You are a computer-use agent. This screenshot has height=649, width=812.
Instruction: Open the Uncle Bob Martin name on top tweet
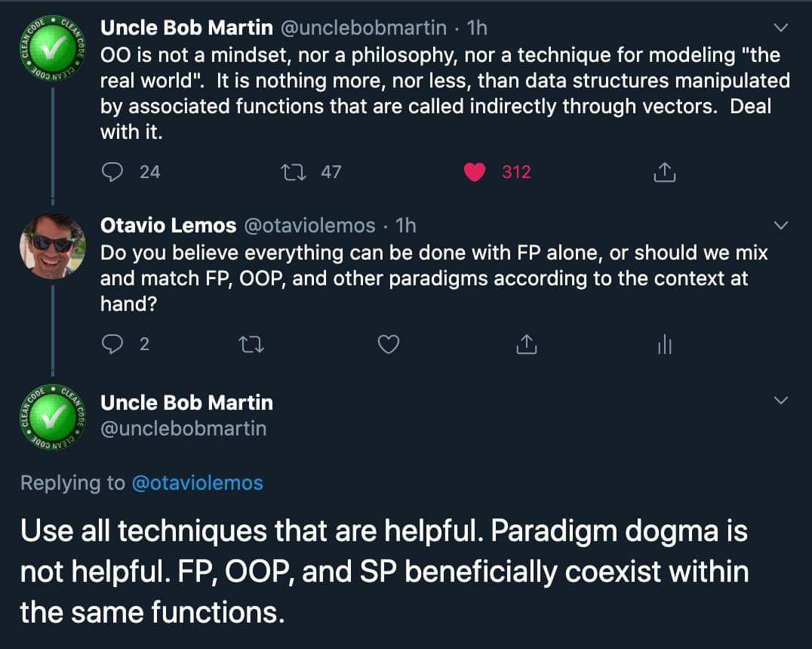coord(186,27)
